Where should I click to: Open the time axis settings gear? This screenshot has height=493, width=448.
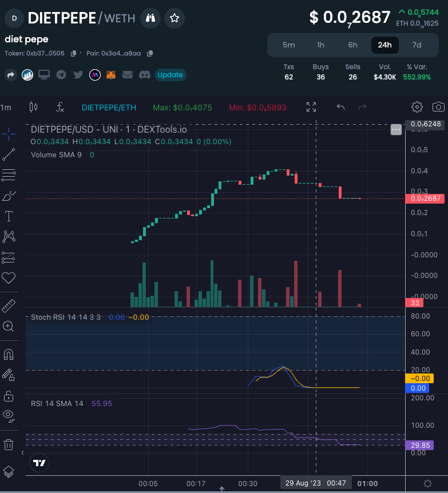pos(427,483)
